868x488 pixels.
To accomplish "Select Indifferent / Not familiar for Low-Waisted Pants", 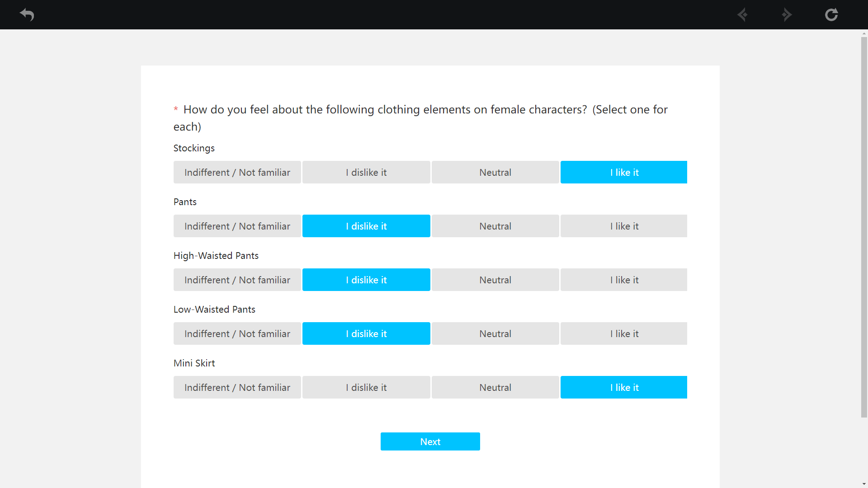I will click(x=237, y=333).
